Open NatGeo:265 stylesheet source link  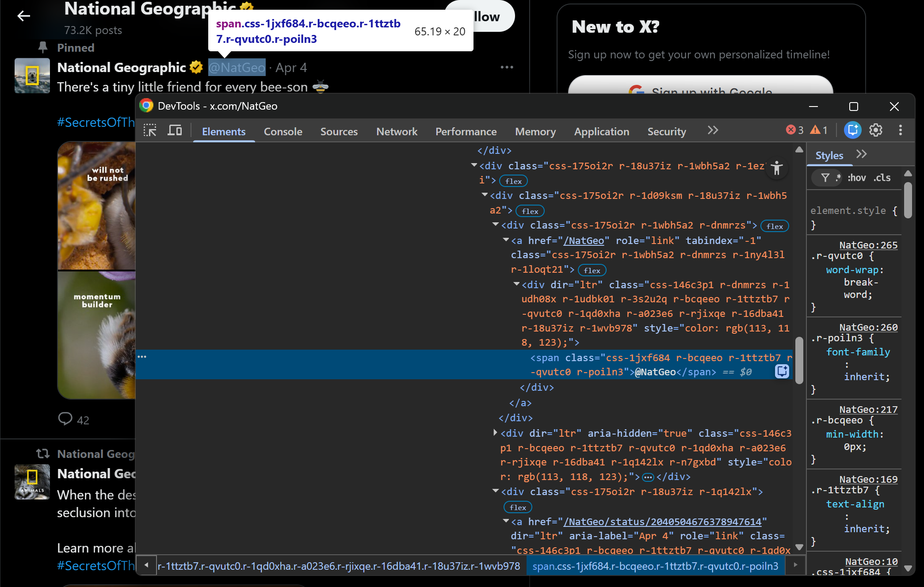click(868, 245)
